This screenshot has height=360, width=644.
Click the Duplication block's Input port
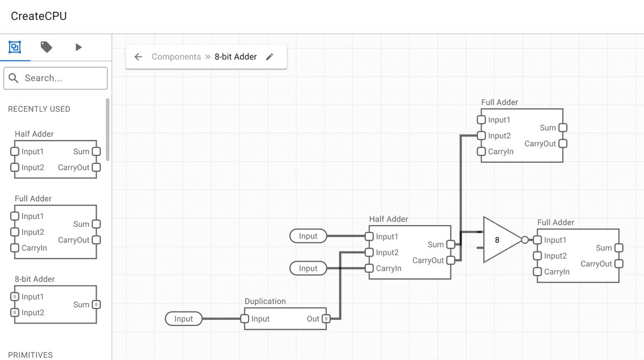245,319
